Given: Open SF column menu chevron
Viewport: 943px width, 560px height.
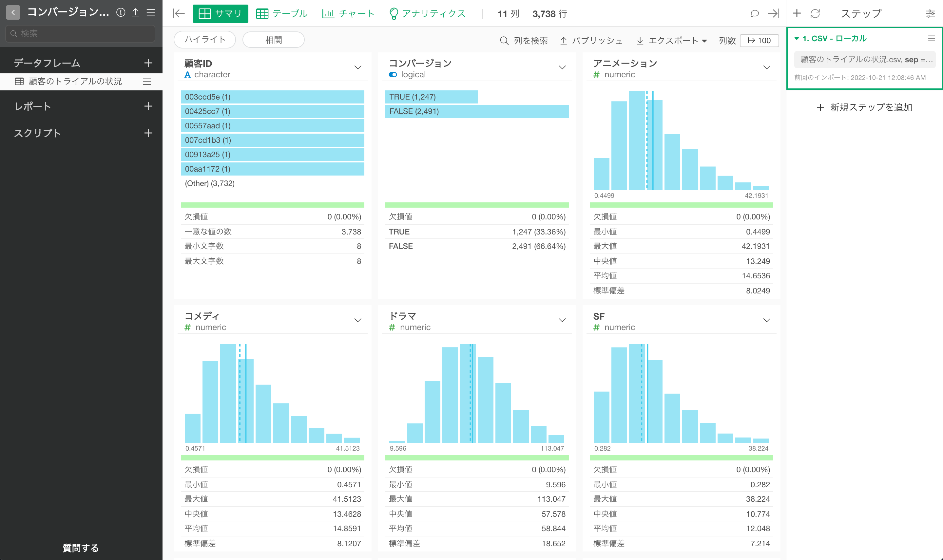Looking at the screenshot, I should 766,320.
